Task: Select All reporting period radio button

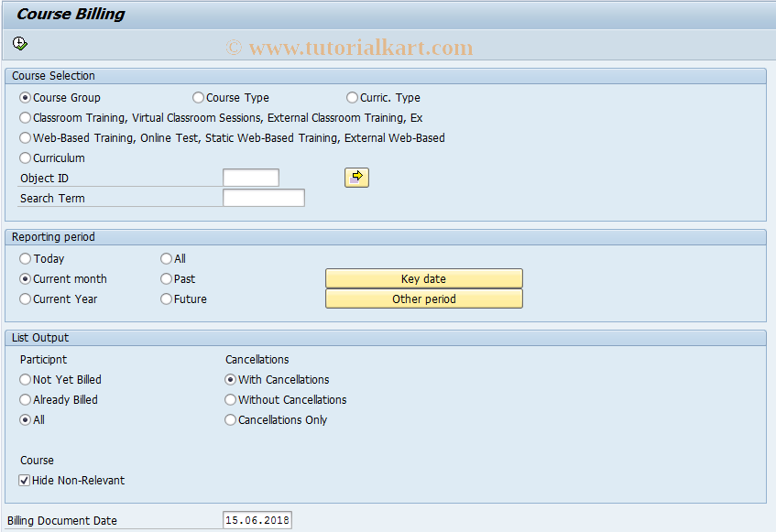Action: click(166, 258)
